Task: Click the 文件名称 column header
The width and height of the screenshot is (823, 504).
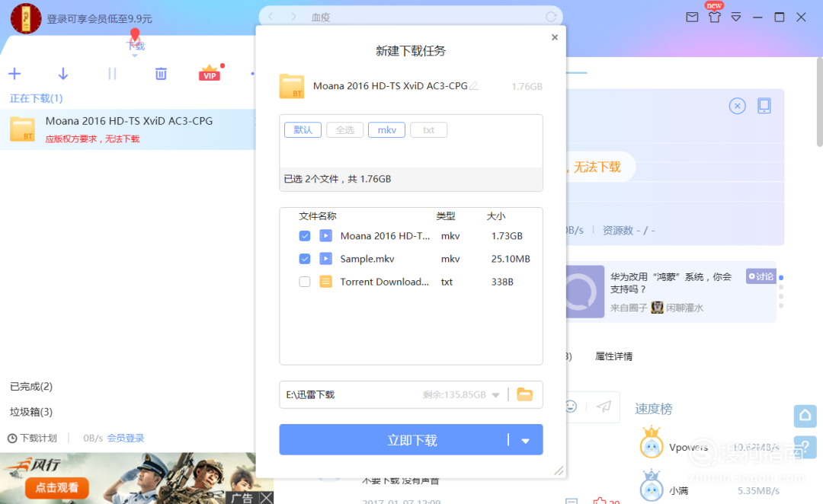Action: pos(318,216)
